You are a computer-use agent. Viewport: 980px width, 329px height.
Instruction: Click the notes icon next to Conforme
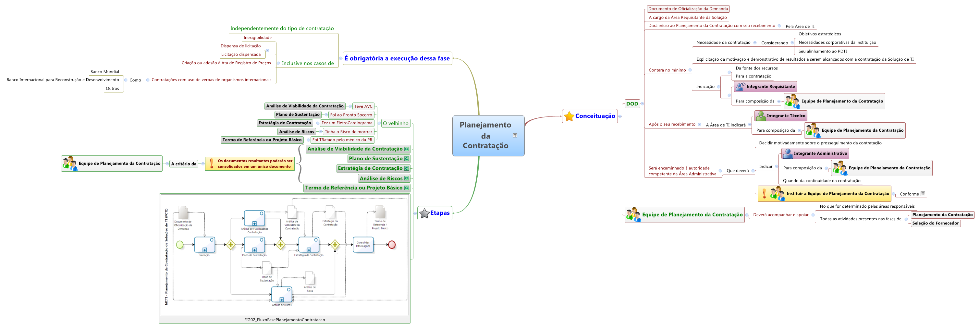[x=923, y=194]
